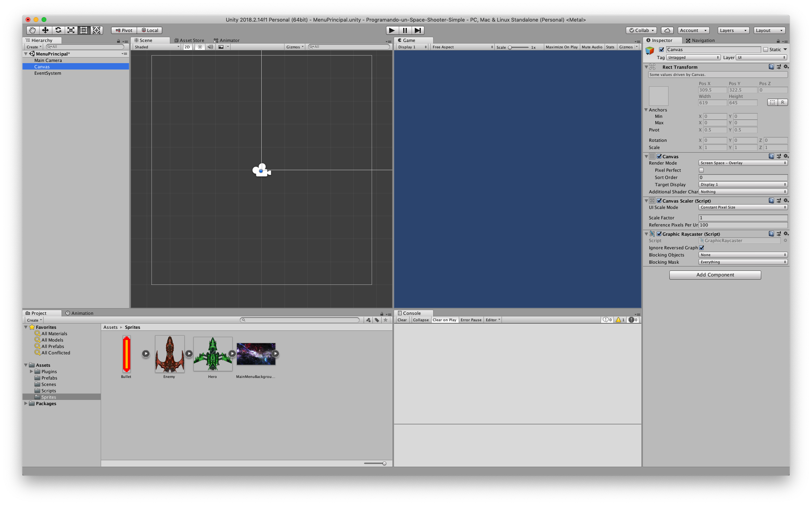812x505 pixels.
Task: Enable the Pixel Perfect checkbox
Action: [x=701, y=170]
